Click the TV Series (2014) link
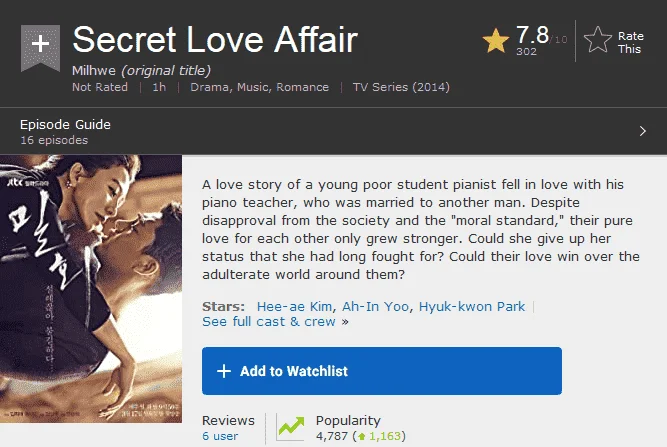The height and width of the screenshot is (447, 667). point(401,87)
